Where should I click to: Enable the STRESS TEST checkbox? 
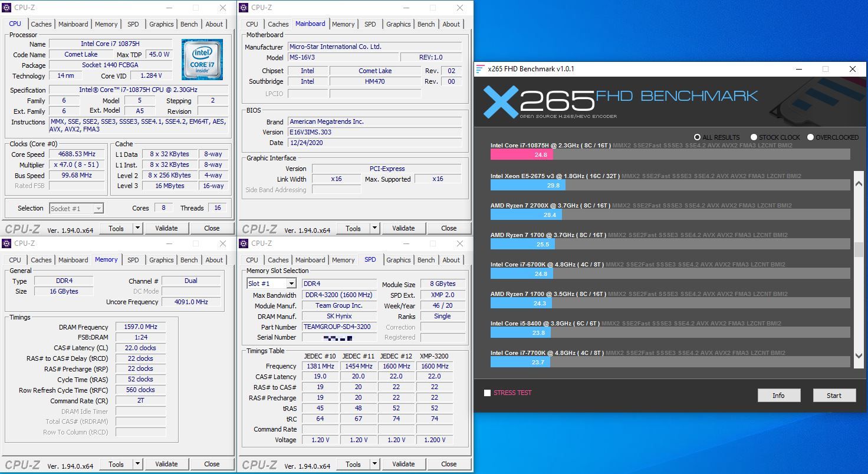[487, 393]
